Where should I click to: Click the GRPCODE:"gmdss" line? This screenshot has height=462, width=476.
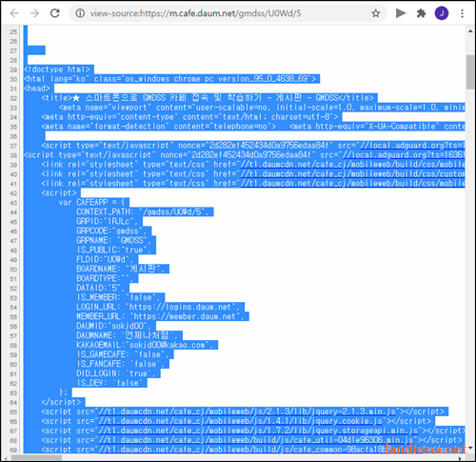pos(111,231)
